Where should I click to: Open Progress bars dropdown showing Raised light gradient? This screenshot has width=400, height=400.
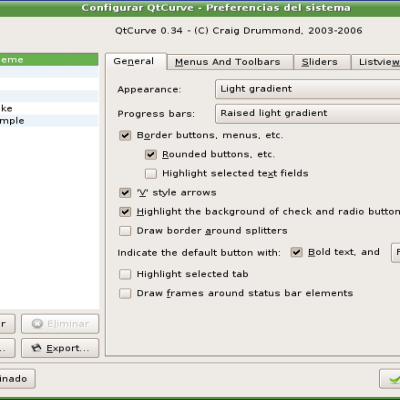[x=308, y=113]
